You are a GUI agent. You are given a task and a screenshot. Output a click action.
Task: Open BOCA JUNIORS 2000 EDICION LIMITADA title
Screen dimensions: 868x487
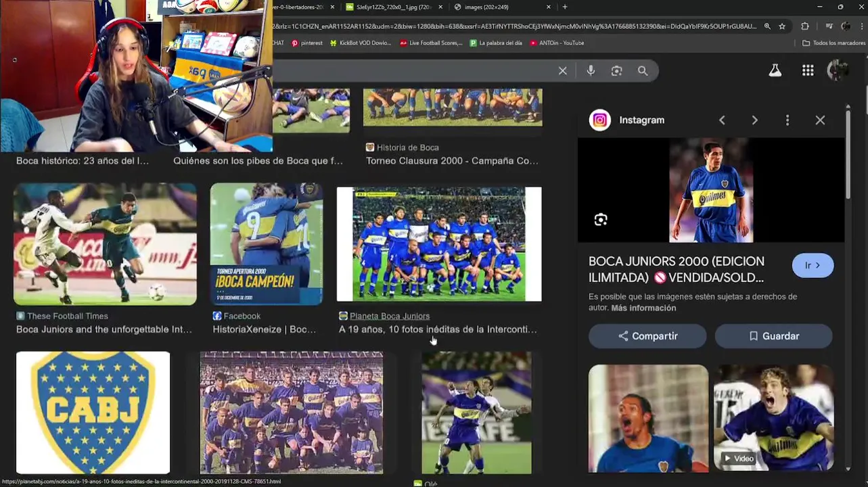click(x=677, y=269)
